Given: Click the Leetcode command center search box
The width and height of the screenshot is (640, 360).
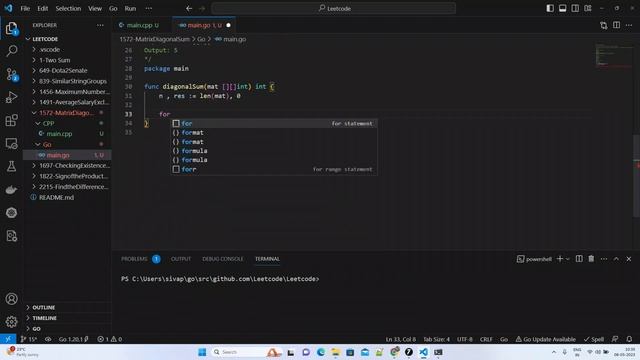Looking at the screenshot, I should pyautogui.click(x=333, y=8).
